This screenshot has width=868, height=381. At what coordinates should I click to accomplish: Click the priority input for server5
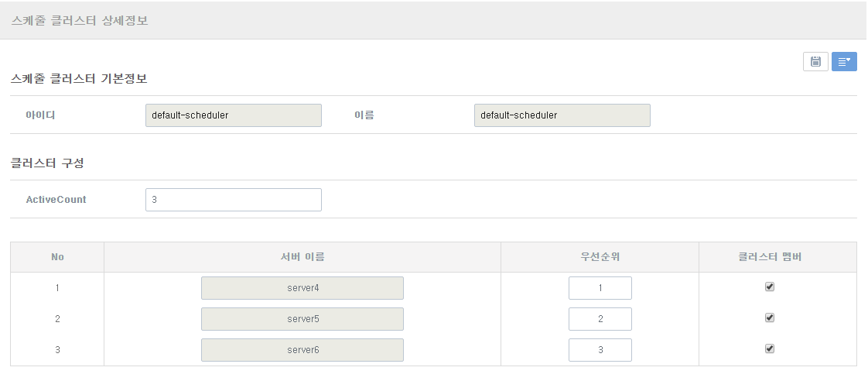[600, 319]
